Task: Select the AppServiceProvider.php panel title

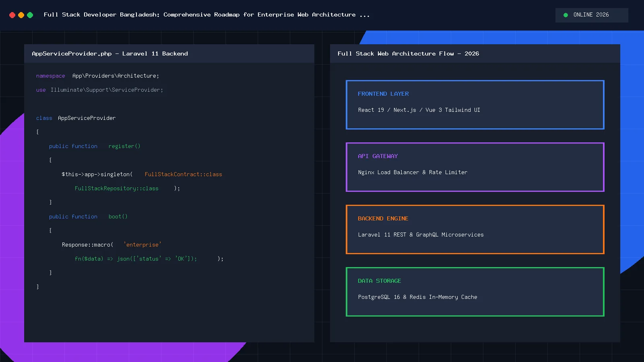Action: [x=110, y=53]
